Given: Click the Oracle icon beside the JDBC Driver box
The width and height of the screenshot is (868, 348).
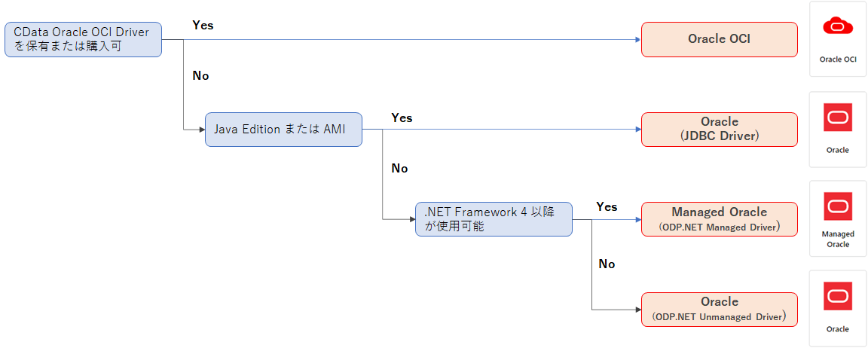Looking at the screenshot, I should coord(838,118).
